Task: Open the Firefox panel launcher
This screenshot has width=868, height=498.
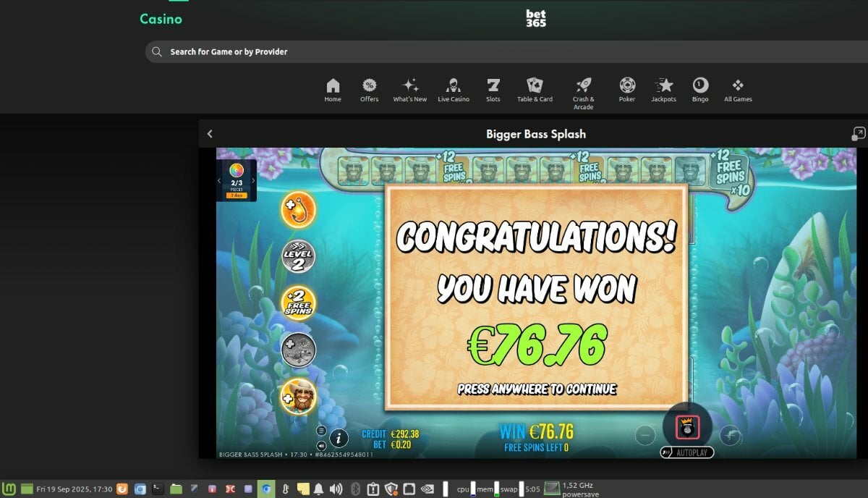Action: [x=123, y=489]
